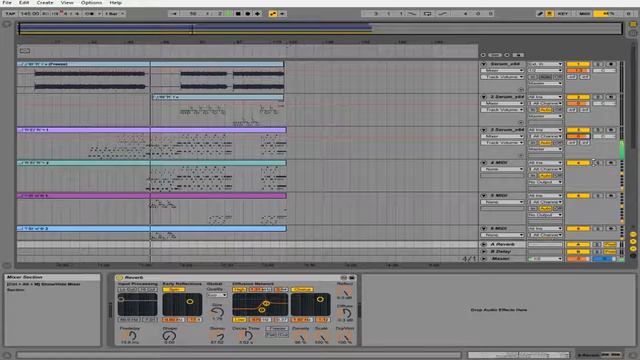This screenshot has height=360, width=640.
Task: Toggle draw mode pencil icon
Action: coord(540,13)
